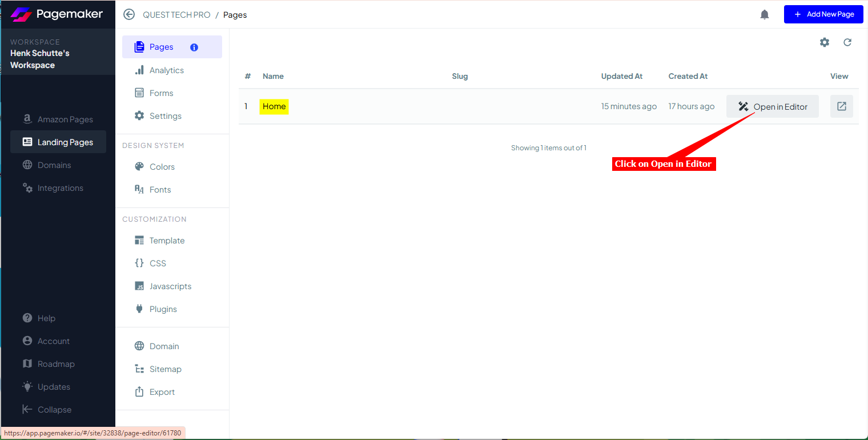Open the Domain globe icon in site menu
The image size is (868, 440).
pyautogui.click(x=139, y=346)
